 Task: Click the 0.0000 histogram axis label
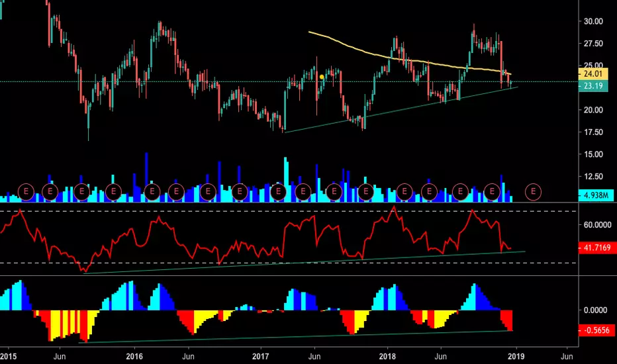(x=595, y=310)
